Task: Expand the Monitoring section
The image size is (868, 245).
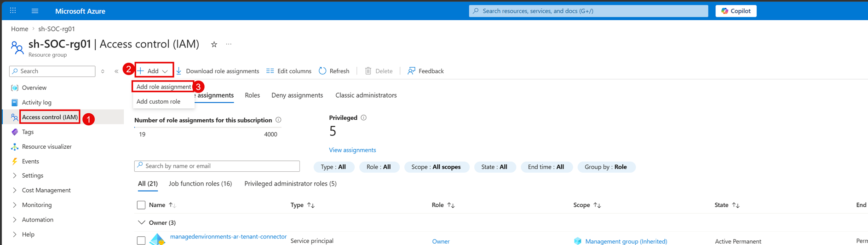Action: [x=37, y=205]
